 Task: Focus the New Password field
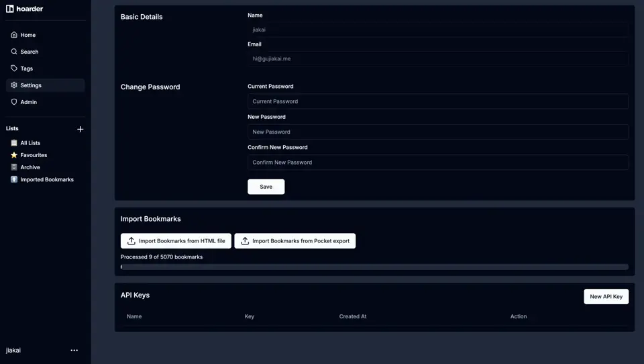[438, 132]
